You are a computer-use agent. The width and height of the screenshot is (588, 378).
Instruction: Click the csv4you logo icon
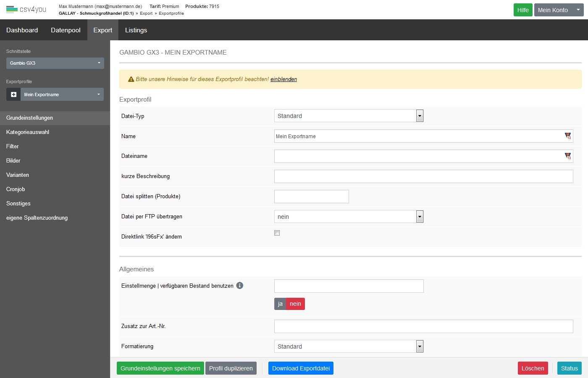tap(12, 9)
